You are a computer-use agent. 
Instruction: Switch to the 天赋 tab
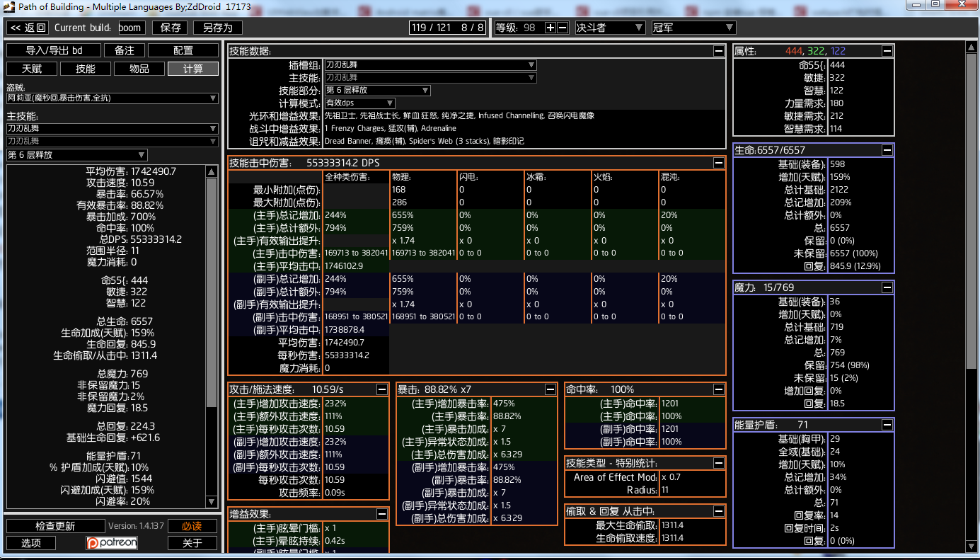(x=32, y=69)
